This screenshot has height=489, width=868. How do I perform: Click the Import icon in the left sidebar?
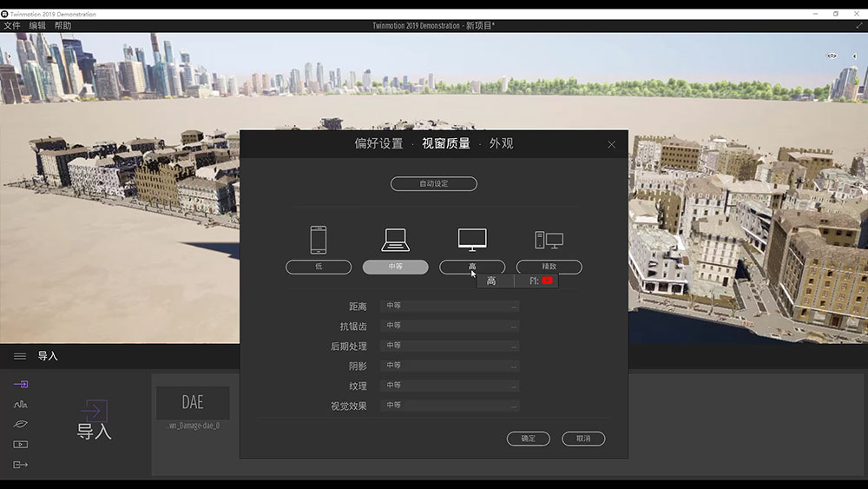click(x=21, y=384)
